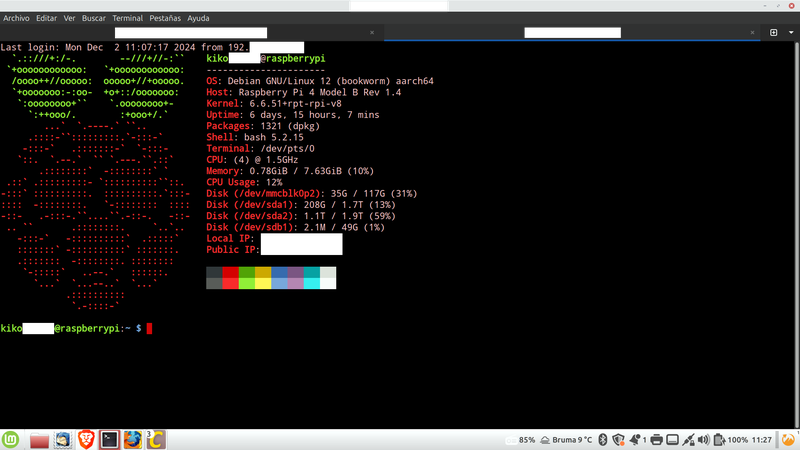This screenshot has width=800, height=450.
Task: Click the 'Packages: 1321 (dpkg)' line
Action: tap(263, 126)
